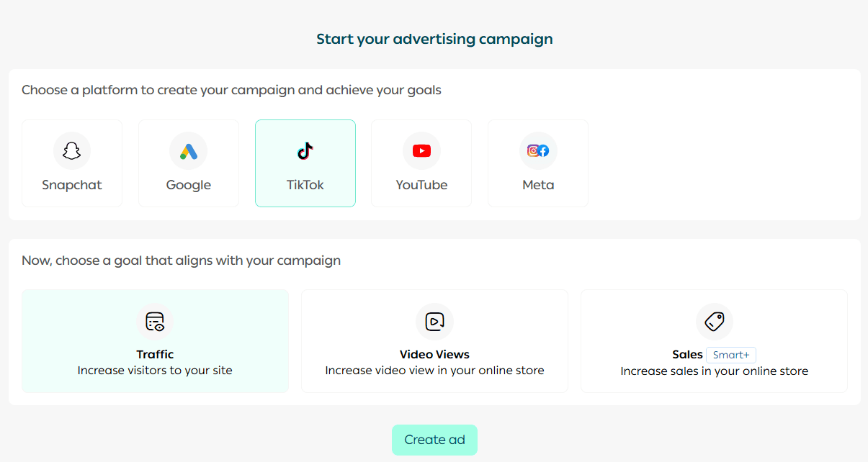Image resolution: width=868 pixels, height=462 pixels.
Task: Click the Traffic goal browser-eye icon
Action: [x=155, y=322]
